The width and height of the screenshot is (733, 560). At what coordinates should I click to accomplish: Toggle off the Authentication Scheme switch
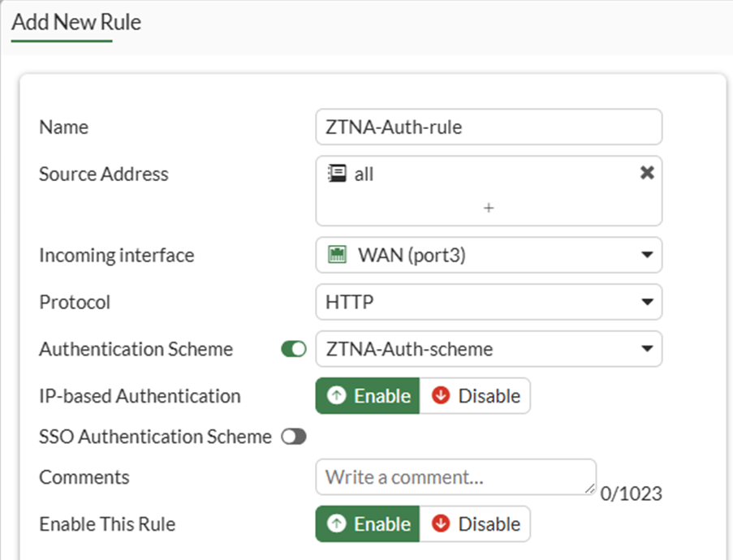(294, 349)
